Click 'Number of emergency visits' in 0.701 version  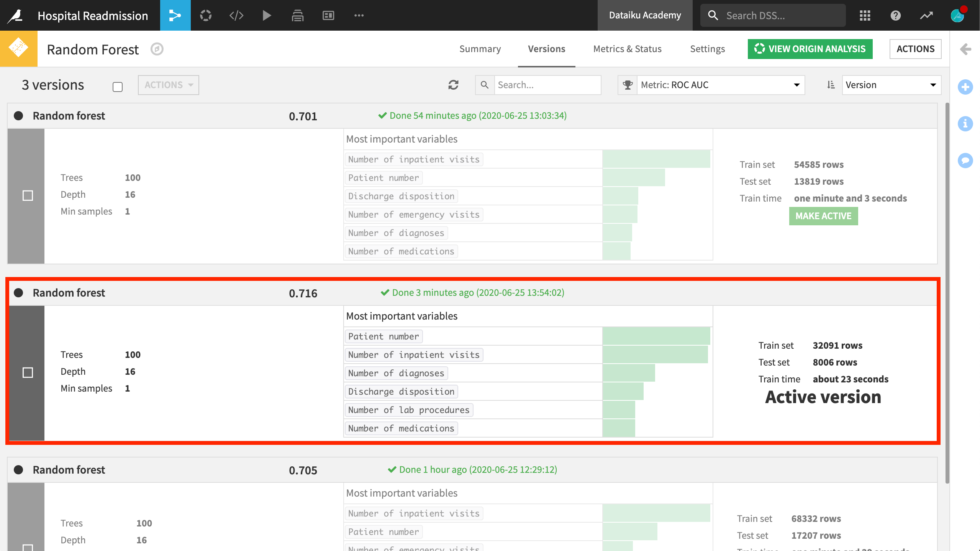click(414, 215)
